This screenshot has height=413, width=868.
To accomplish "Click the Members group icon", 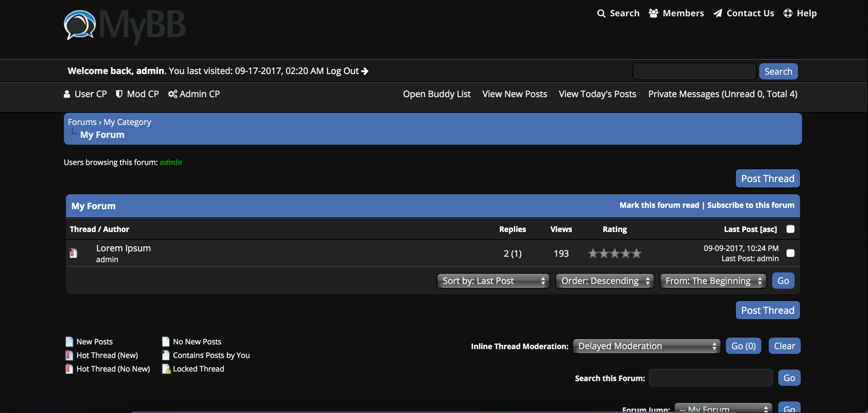I will (653, 13).
